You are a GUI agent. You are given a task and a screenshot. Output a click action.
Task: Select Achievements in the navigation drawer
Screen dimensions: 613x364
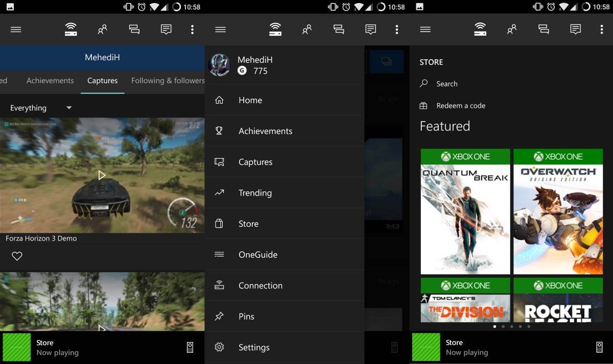coord(265,131)
